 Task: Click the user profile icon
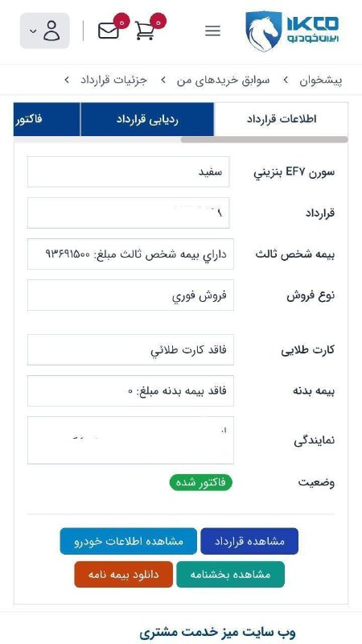pyautogui.click(x=51, y=31)
